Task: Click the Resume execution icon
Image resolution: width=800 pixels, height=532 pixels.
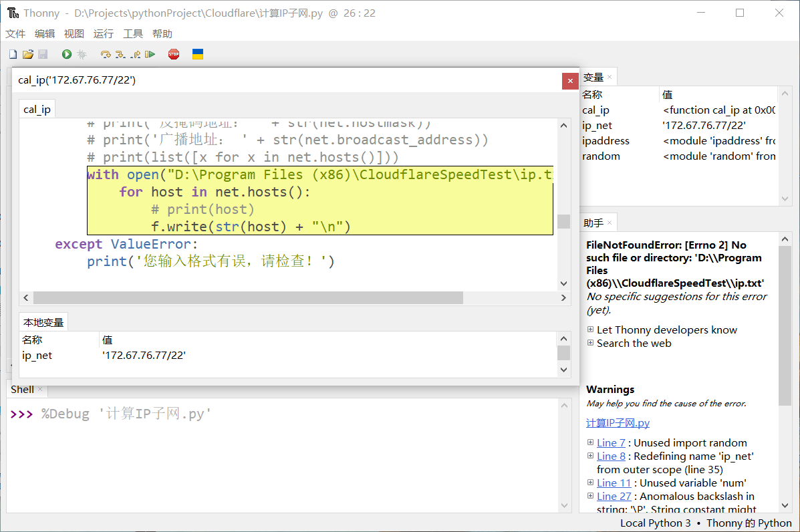Action: 148,54
